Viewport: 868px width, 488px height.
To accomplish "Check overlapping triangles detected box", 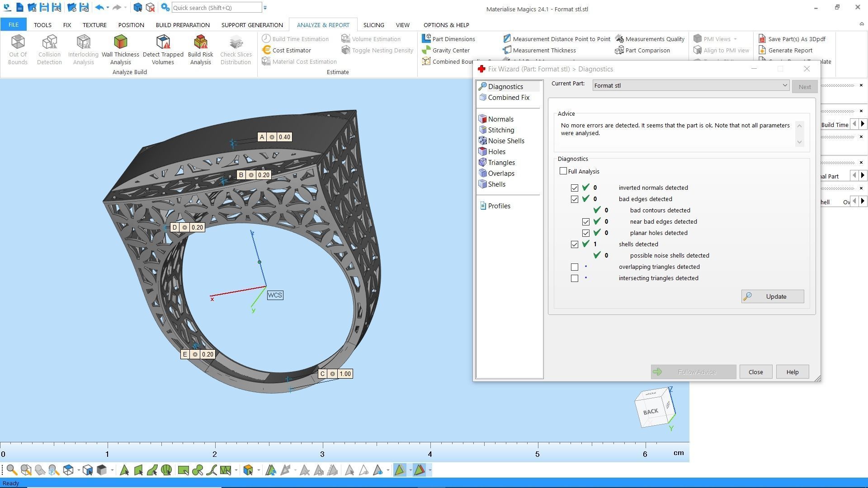I will point(574,267).
